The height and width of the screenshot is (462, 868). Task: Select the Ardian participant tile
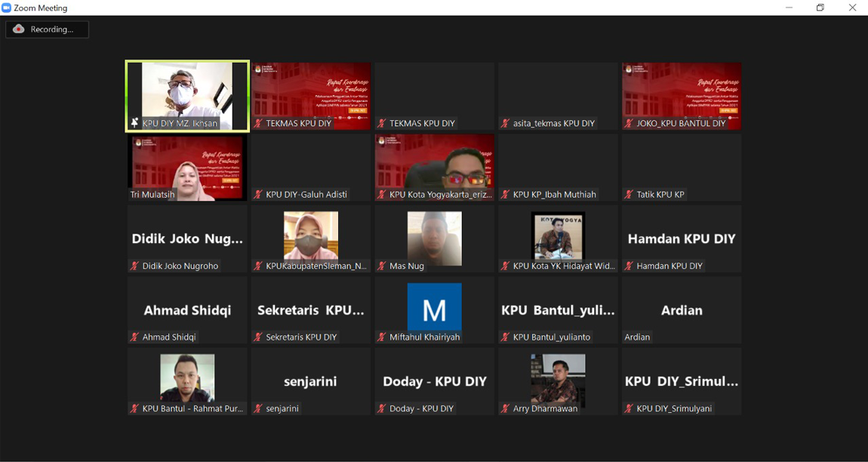point(682,310)
